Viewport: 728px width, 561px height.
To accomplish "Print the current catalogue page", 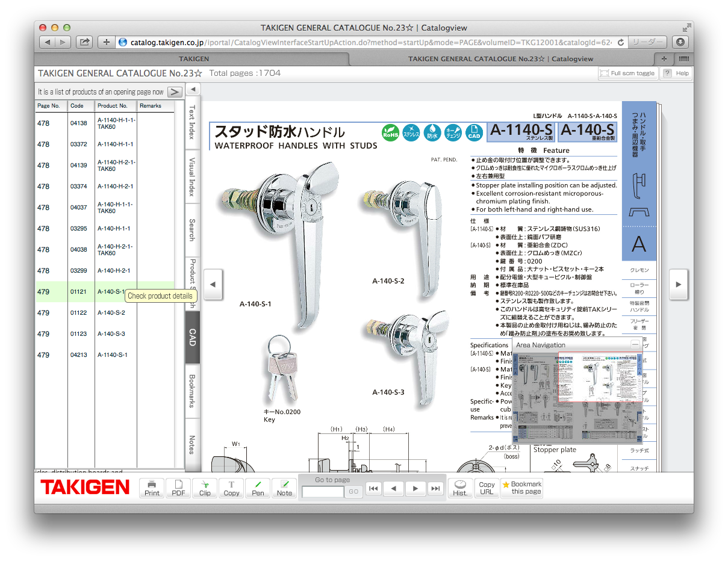I will [152, 488].
